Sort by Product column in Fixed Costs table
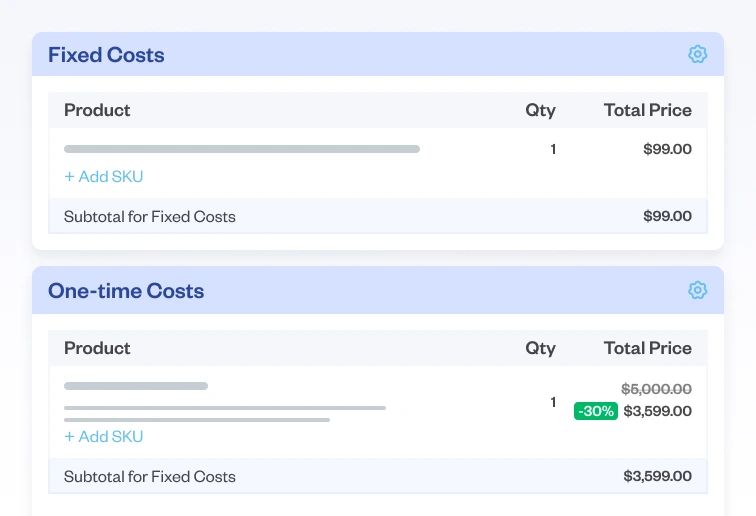Screen dimensions: 756x516 click(x=97, y=110)
